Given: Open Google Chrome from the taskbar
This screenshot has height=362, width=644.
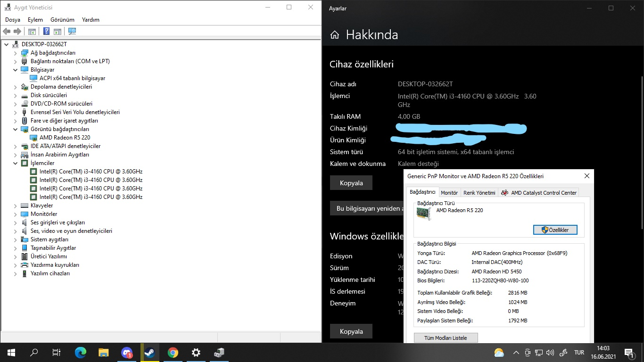Looking at the screenshot, I should [x=173, y=353].
